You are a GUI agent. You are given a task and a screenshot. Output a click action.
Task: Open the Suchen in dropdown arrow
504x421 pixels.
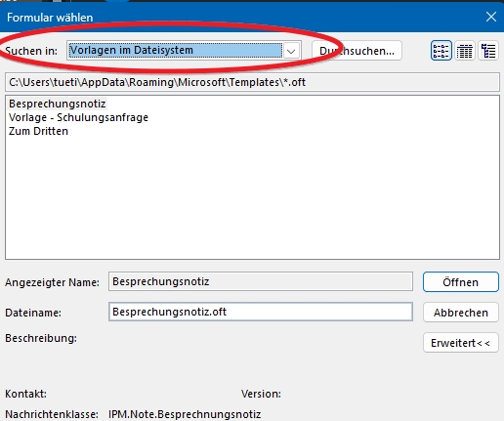point(291,51)
